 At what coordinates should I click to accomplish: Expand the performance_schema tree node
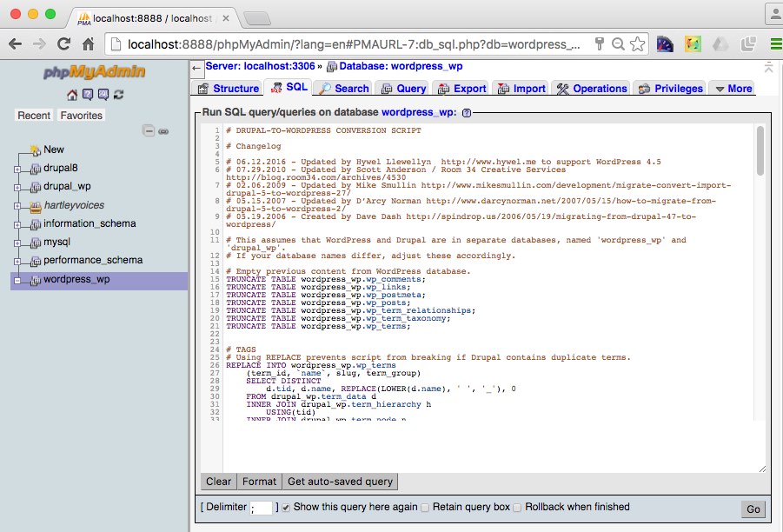[x=17, y=262]
